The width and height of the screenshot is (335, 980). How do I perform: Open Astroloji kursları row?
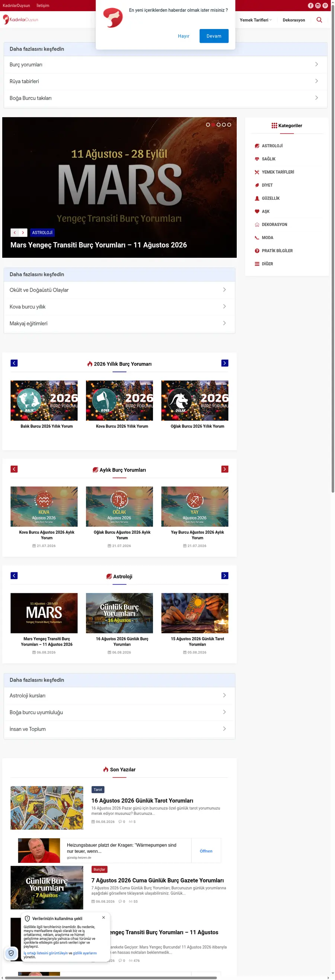coord(119,695)
